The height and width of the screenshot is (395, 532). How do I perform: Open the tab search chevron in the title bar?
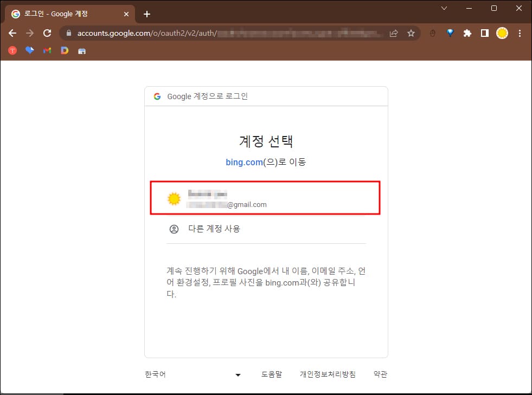coord(444,8)
